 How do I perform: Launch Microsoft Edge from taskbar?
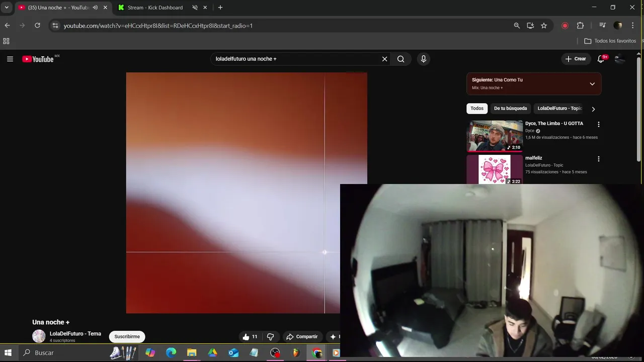tap(171, 352)
